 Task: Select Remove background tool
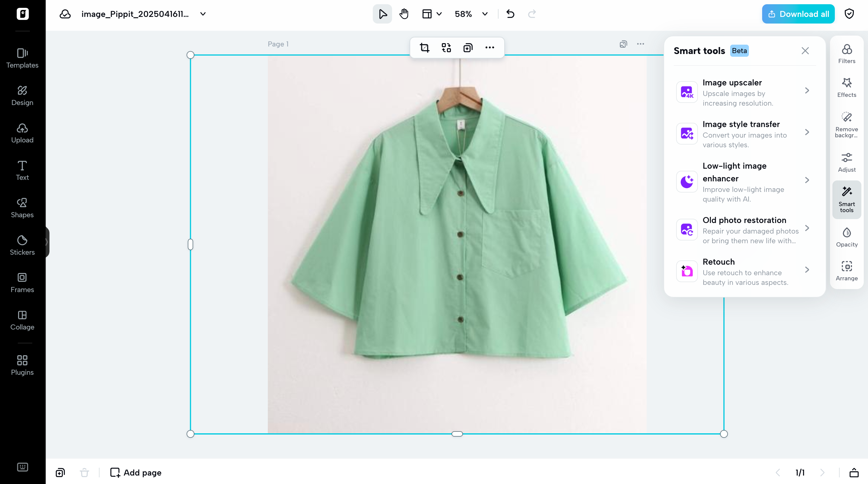pyautogui.click(x=847, y=125)
